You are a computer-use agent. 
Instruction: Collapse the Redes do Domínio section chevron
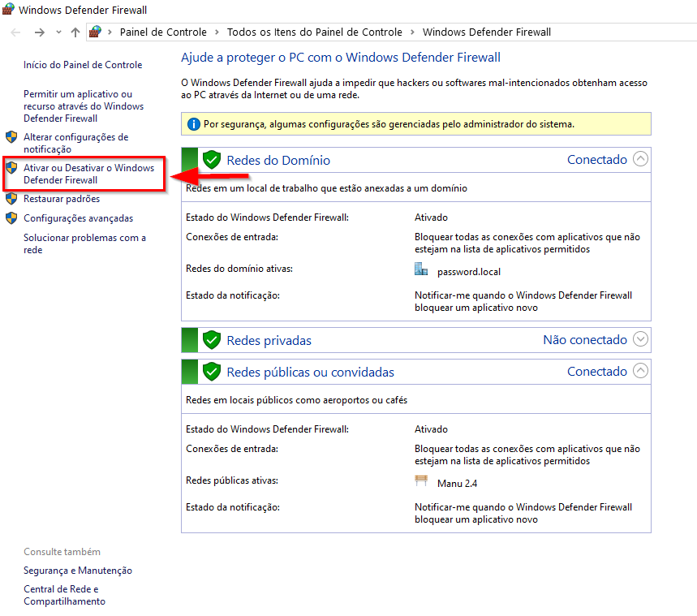pyautogui.click(x=640, y=159)
